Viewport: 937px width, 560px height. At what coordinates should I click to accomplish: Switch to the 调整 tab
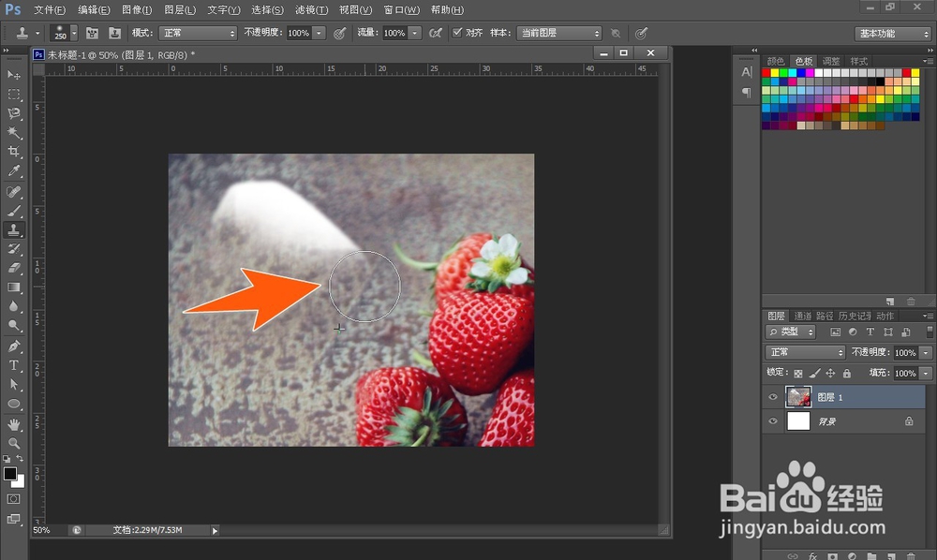coord(830,61)
